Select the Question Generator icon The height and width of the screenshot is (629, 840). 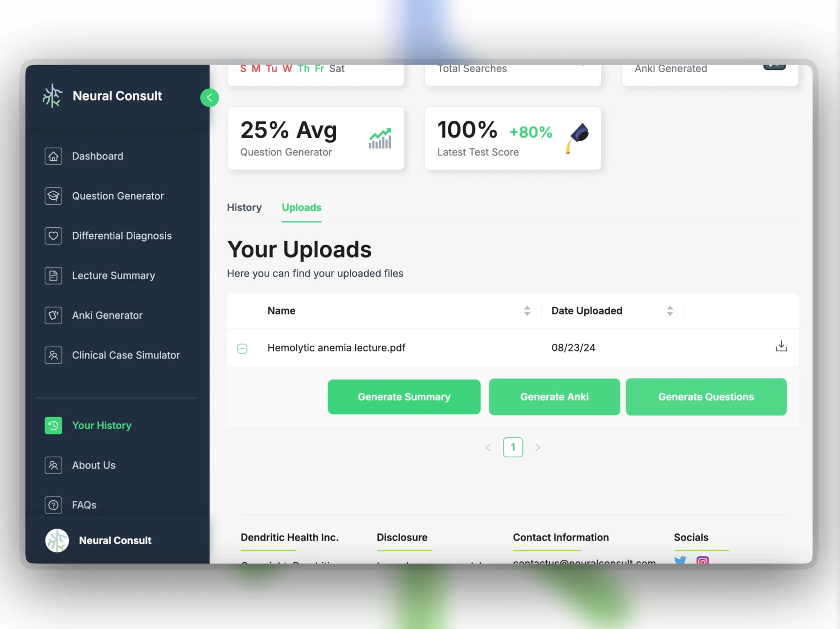pyautogui.click(x=52, y=196)
